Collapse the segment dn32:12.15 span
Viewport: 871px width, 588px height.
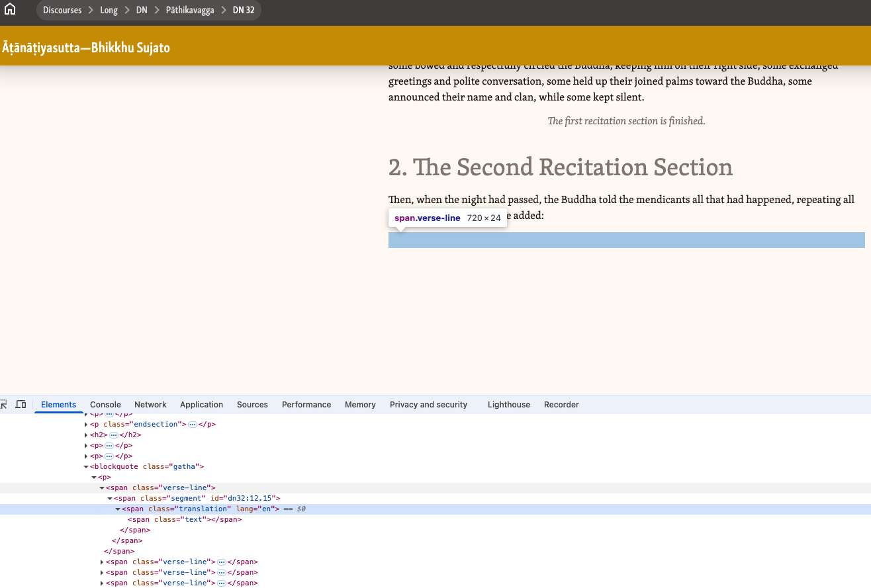tap(110, 499)
